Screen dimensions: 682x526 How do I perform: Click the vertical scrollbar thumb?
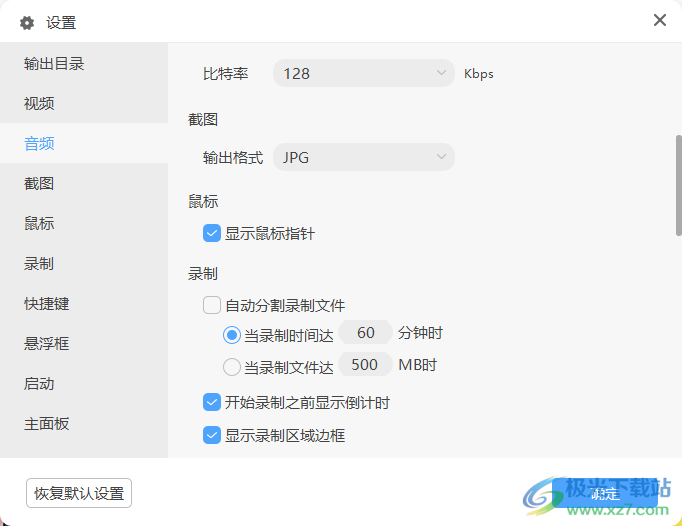678,185
